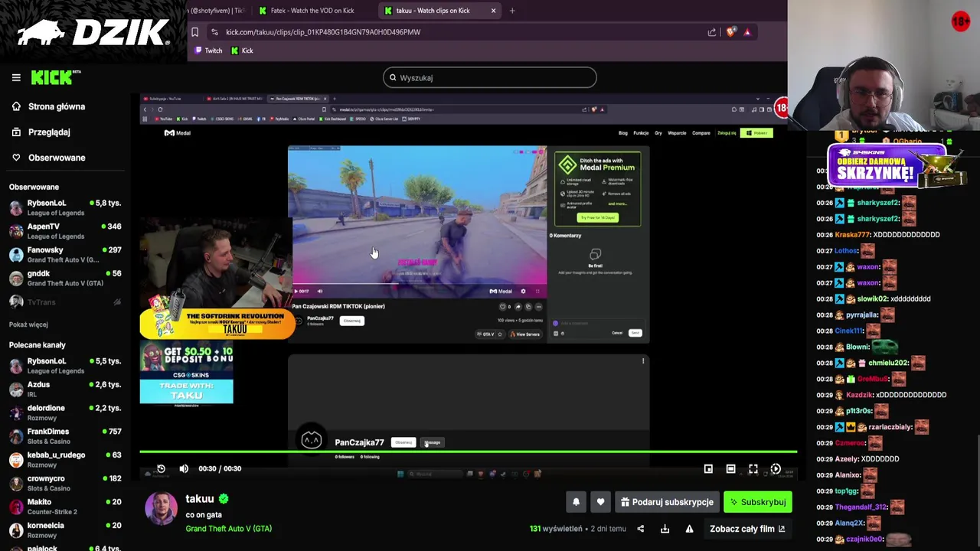This screenshot has width=980, height=551.
Task: Open the offline TvTrans channel
Action: pos(64,302)
